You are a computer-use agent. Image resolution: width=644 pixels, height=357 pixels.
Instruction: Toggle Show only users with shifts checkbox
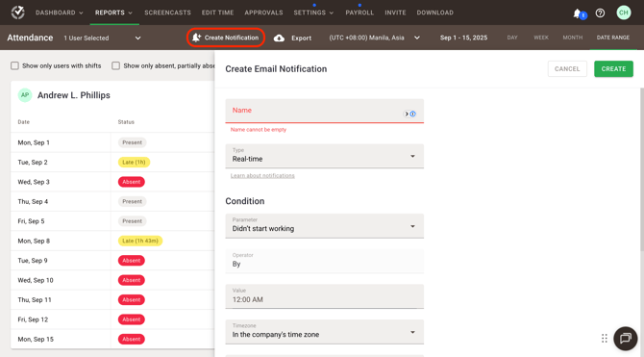point(14,65)
